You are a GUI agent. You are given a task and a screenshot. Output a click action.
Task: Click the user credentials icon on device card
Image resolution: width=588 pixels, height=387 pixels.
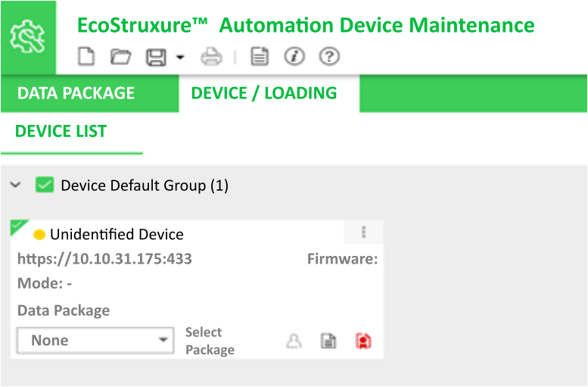coord(294,342)
